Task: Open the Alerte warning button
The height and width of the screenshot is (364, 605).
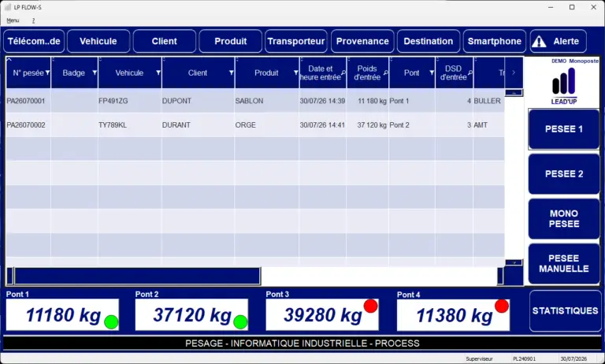Action: (x=559, y=41)
